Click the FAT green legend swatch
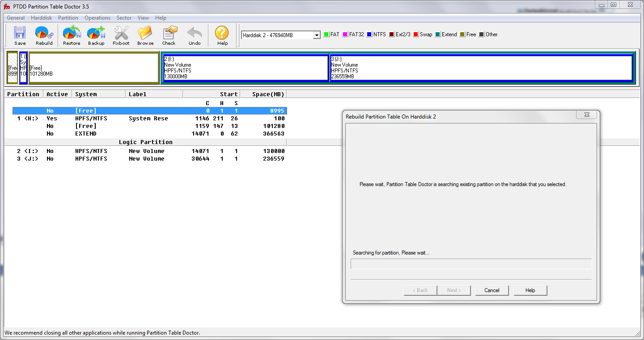The height and width of the screenshot is (340, 644). 326,34
